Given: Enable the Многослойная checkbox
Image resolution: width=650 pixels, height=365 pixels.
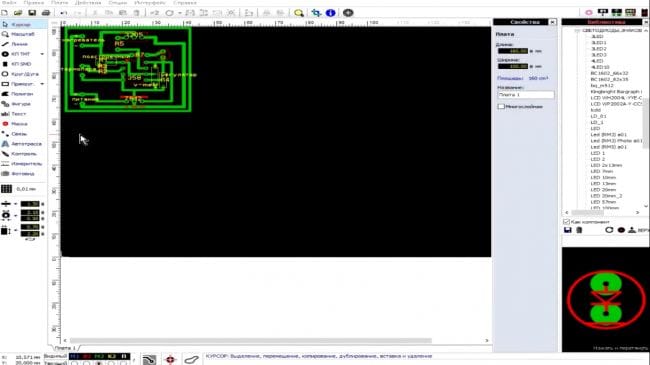Looking at the screenshot, I should [x=501, y=107].
